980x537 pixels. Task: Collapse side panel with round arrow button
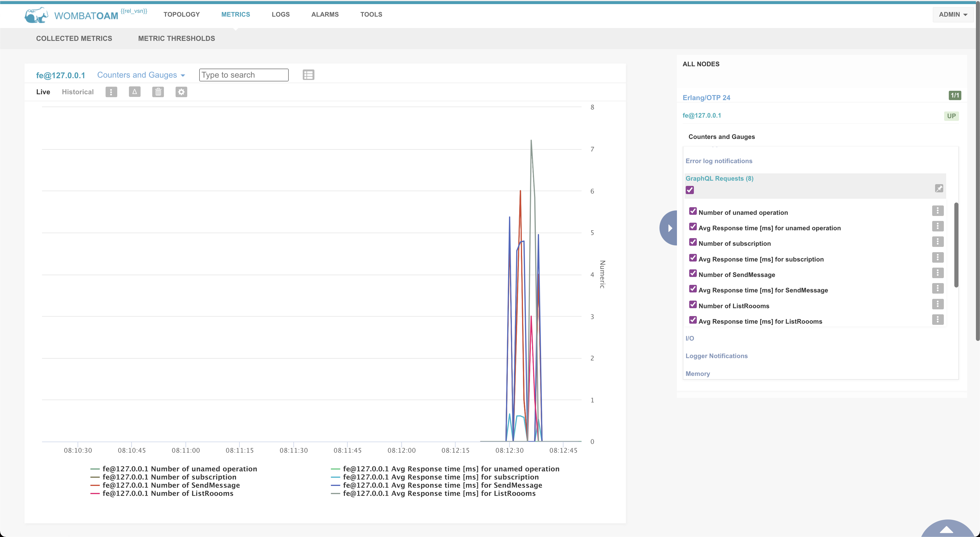[669, 228]
